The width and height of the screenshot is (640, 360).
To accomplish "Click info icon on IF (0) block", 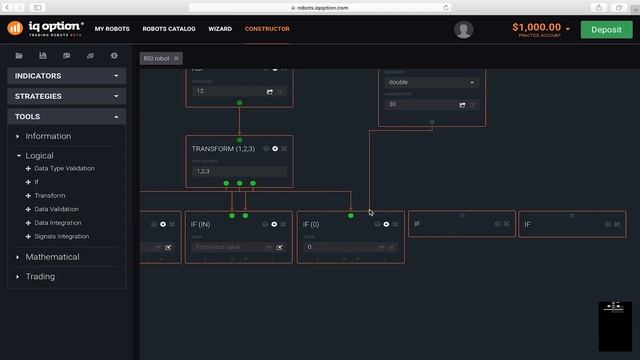I will [377, 224].
